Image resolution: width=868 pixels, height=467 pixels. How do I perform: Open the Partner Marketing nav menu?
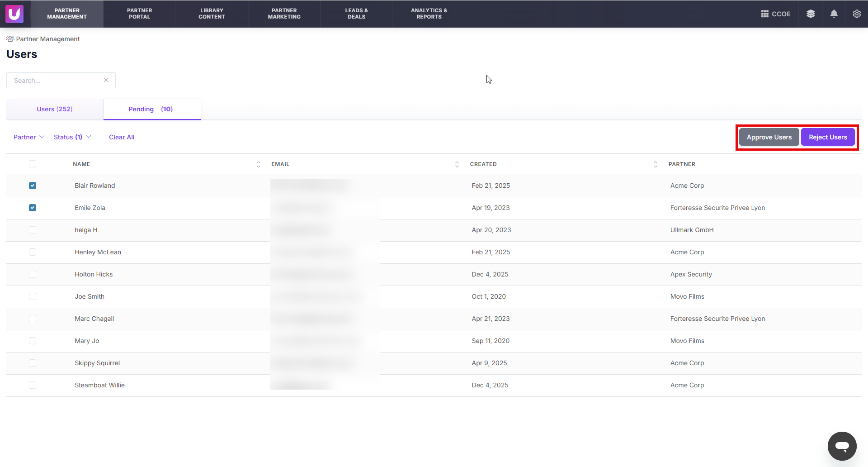click(x=284, y=14)
